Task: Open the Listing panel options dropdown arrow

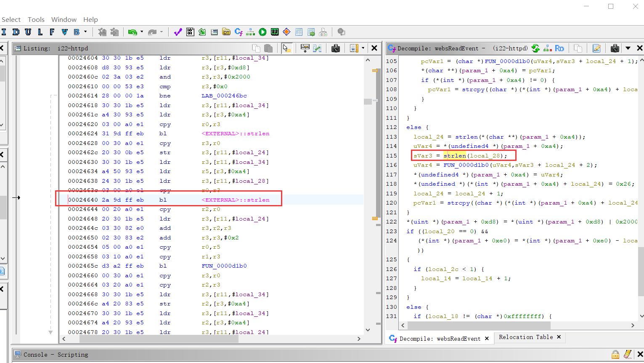Action: point(363,48)
